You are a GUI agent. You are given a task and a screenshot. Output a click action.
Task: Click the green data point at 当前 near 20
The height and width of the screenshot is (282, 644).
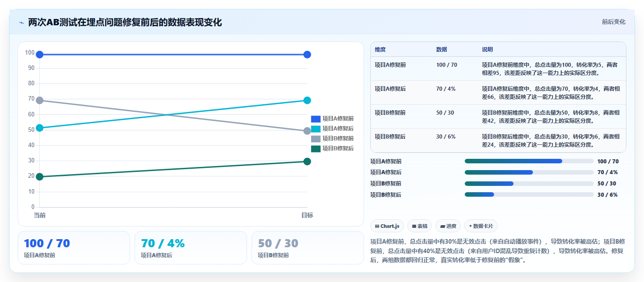click(x=40, y=176)
